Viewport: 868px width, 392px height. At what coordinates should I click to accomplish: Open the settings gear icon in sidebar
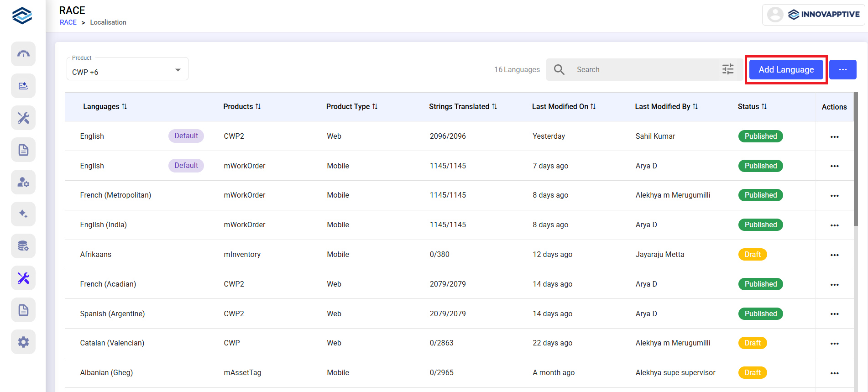point(23,342)
